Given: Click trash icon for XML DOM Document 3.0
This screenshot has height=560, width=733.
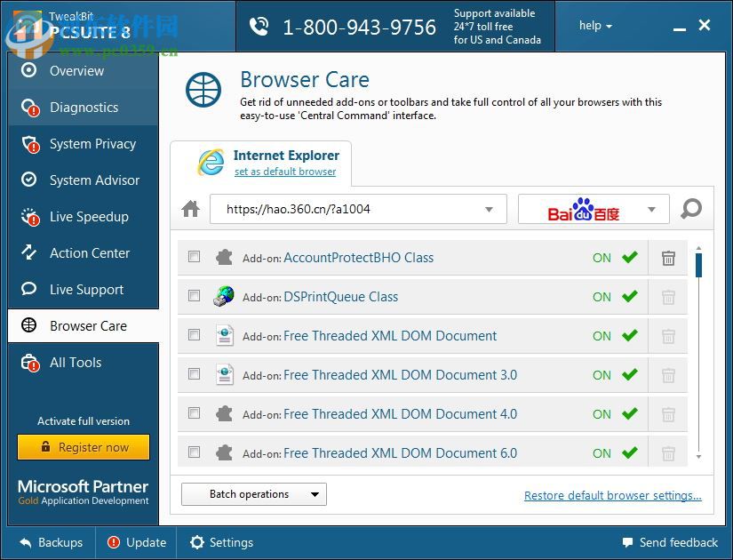Looking at the screenshot, I should pos(668,375).
